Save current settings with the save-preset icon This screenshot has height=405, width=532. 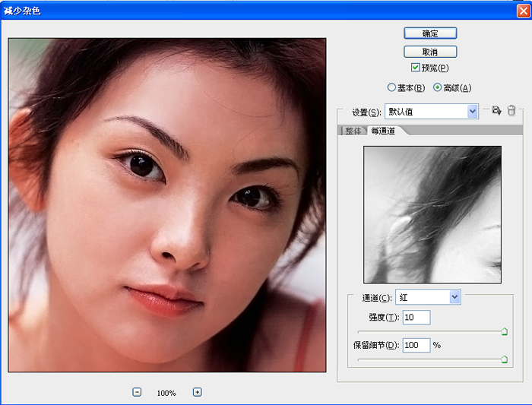496,111
